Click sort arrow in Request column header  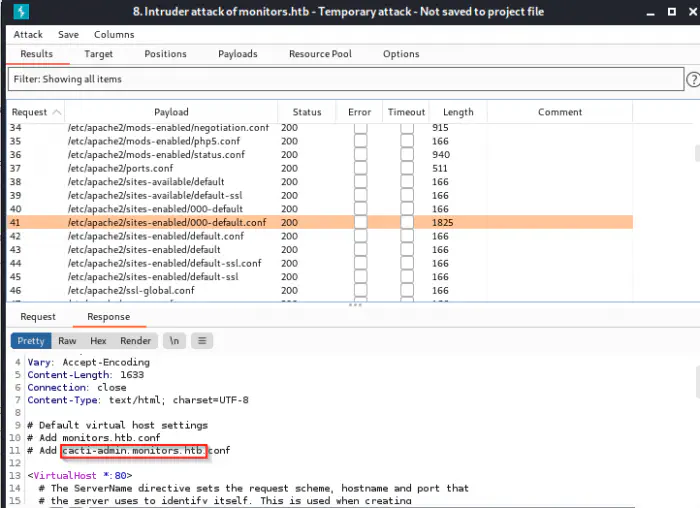tap(56, 112)
